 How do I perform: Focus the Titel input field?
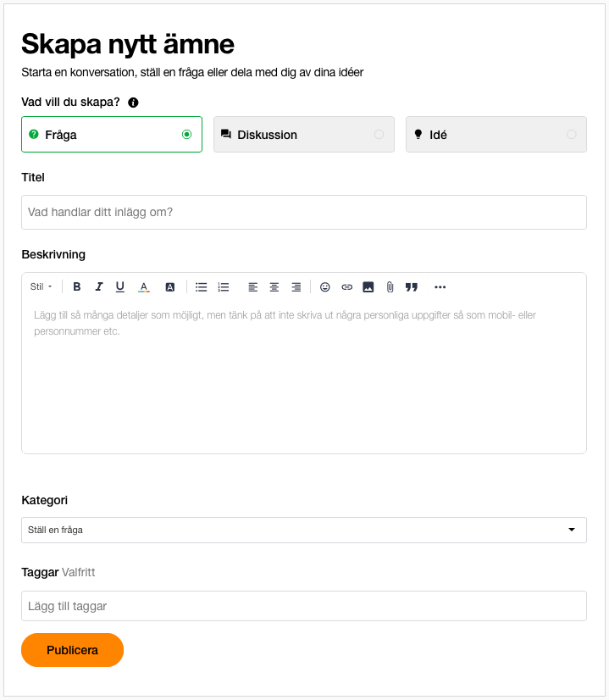coord(304,212)
